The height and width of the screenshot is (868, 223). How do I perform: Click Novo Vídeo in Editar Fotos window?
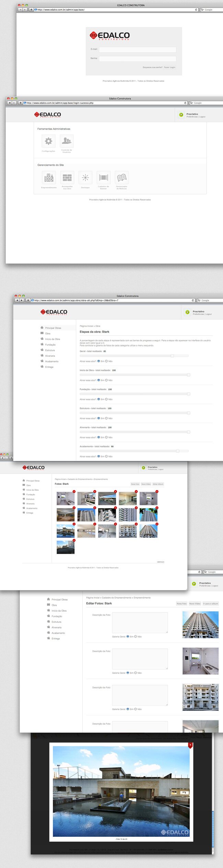click(x=195, y=603)
